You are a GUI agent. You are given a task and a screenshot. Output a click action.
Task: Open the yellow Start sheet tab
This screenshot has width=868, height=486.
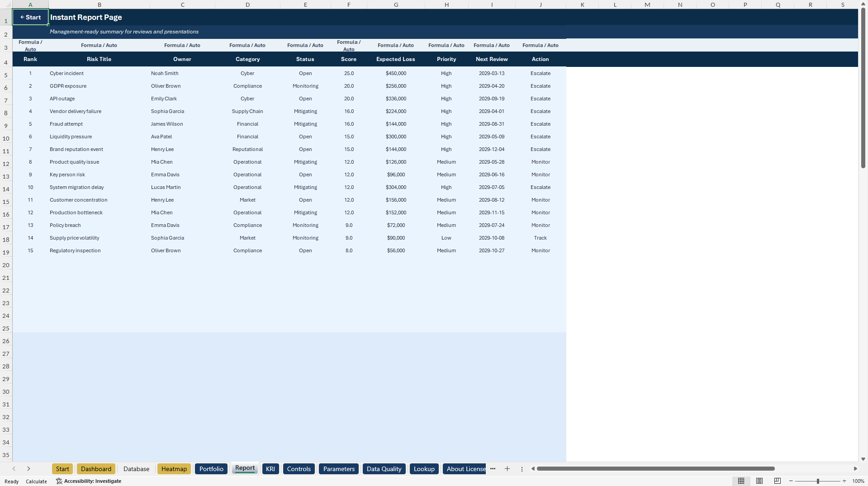point(62,469)
